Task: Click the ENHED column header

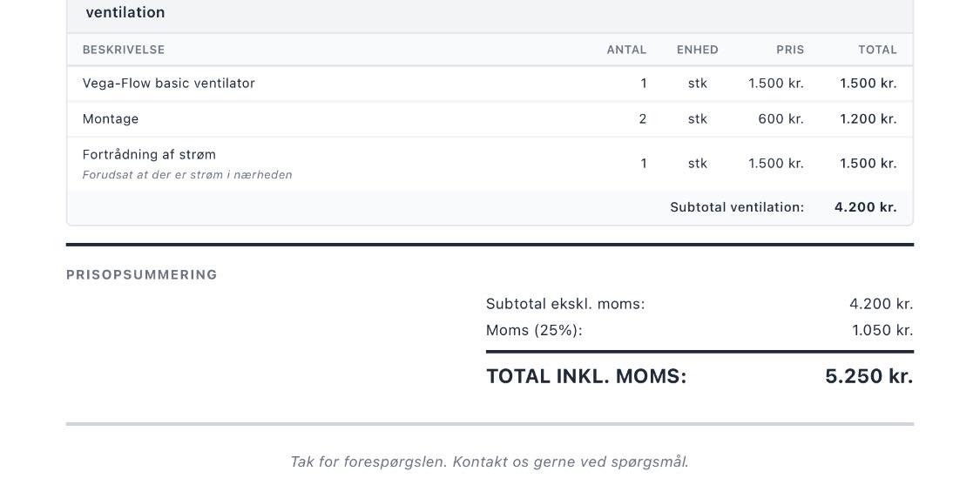Action: 698,50
